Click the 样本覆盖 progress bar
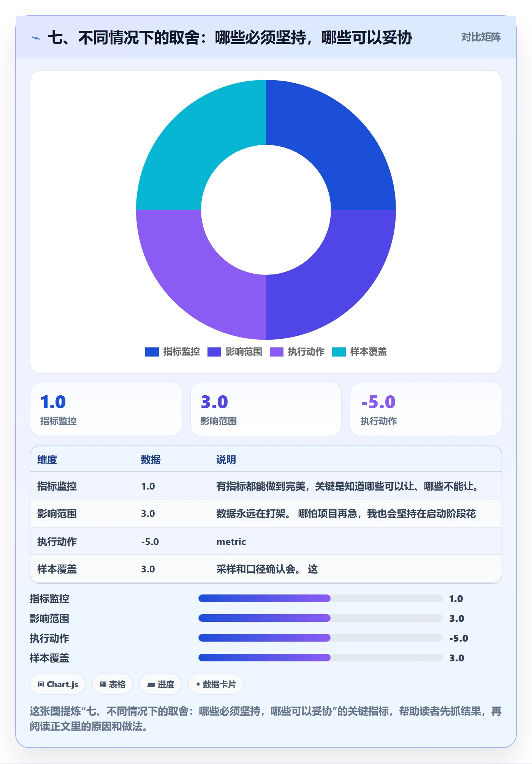 click(320, 658)
